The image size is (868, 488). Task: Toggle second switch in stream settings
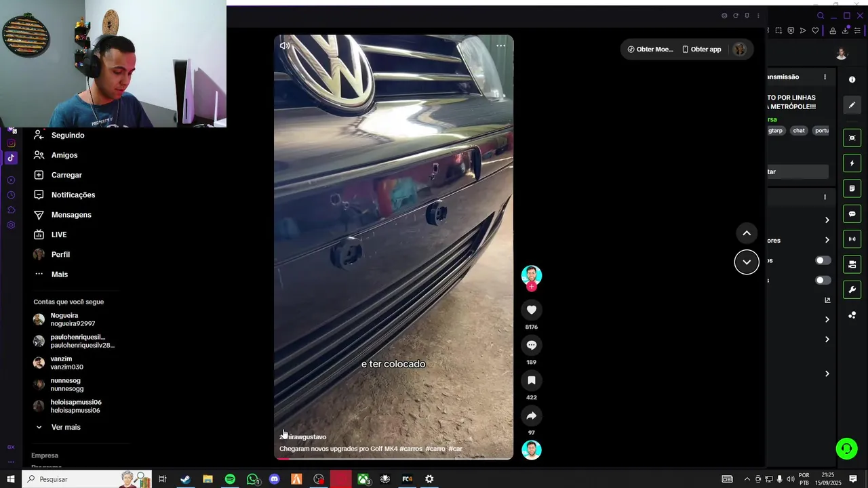click(x=823, y=281)
